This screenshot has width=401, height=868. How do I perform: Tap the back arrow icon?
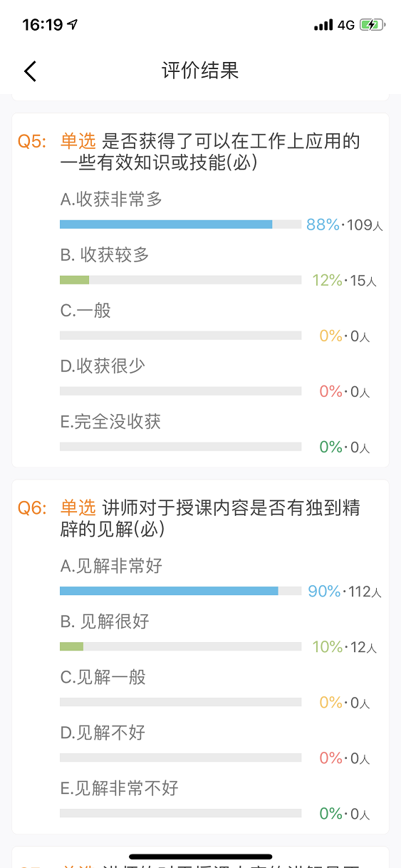pos(30,71)
